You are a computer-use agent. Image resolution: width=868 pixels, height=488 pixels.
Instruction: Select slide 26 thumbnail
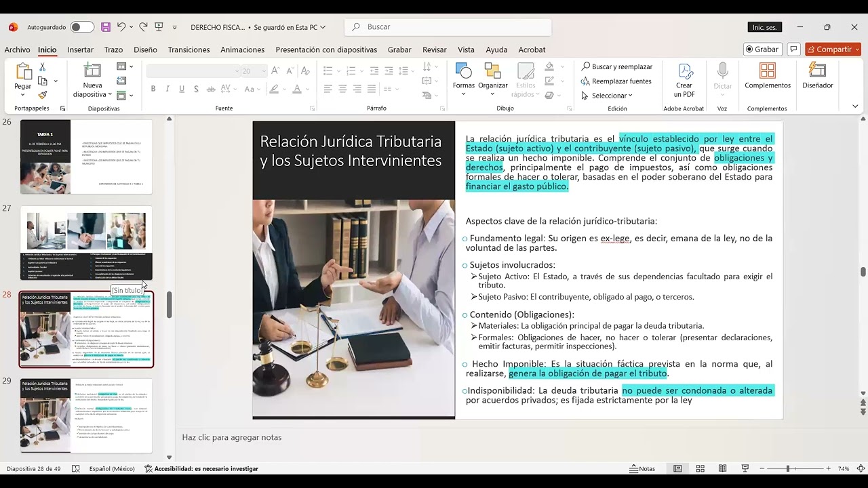click(86, 157)
